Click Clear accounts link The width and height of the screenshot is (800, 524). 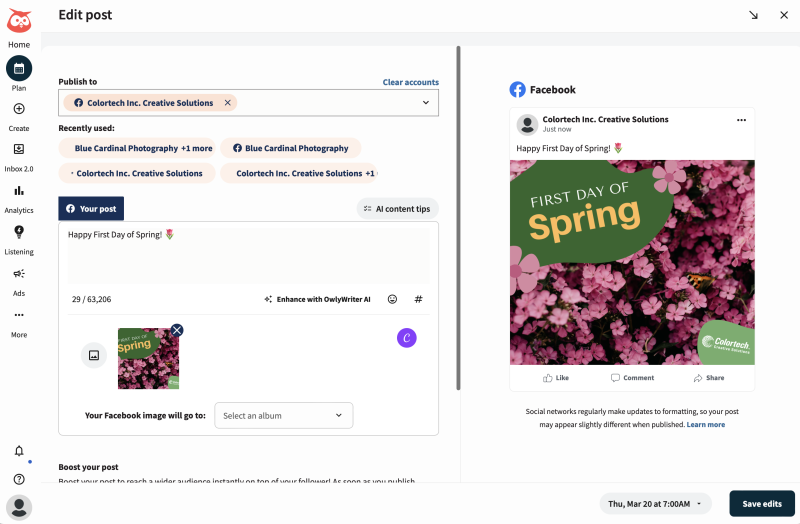411,82
